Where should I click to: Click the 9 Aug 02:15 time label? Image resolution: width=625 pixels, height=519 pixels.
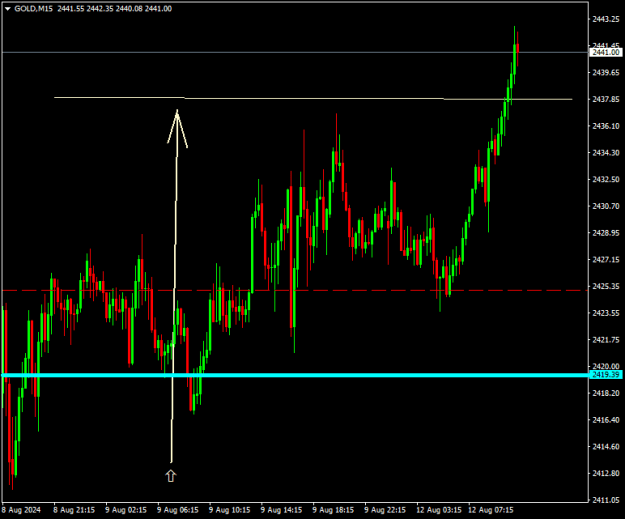[x=126, y=510]
